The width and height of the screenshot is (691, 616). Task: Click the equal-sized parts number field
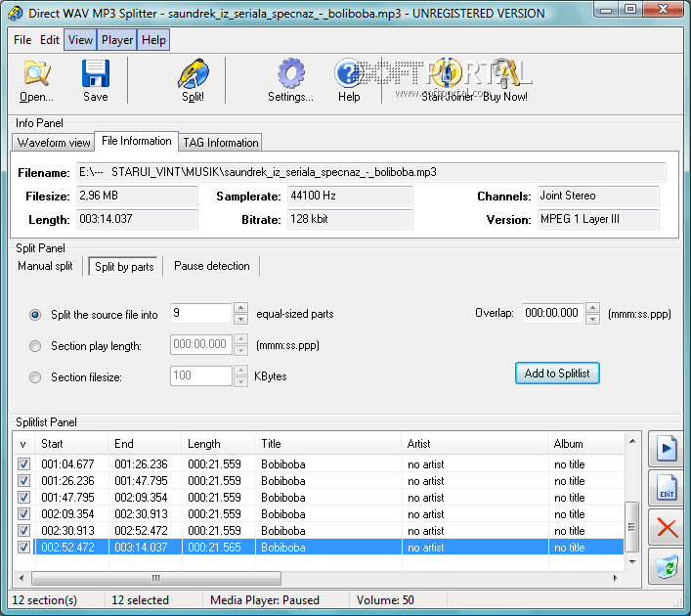201,314
